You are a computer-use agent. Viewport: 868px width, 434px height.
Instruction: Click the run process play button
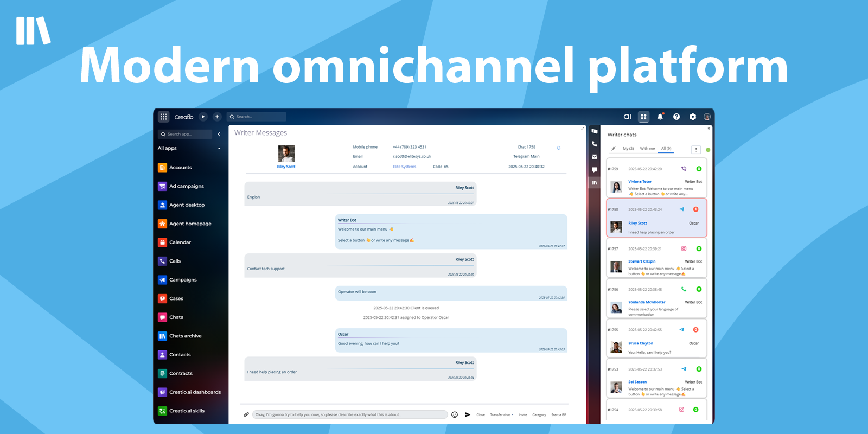point(203,117)
